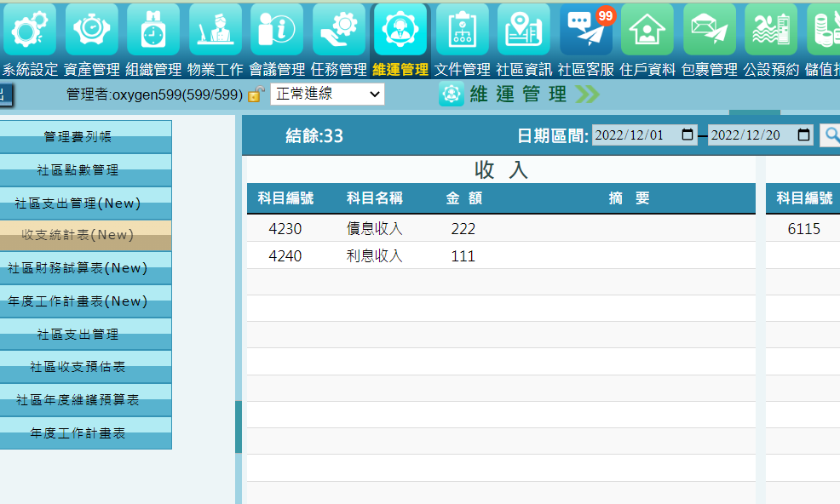Open the 社區資訊 map icon
This screenshot has height=504, width=840.
[524, 30]
